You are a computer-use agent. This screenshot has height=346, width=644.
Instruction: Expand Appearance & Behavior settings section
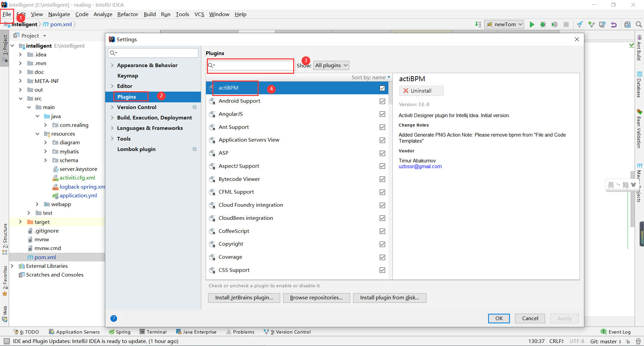112,65
